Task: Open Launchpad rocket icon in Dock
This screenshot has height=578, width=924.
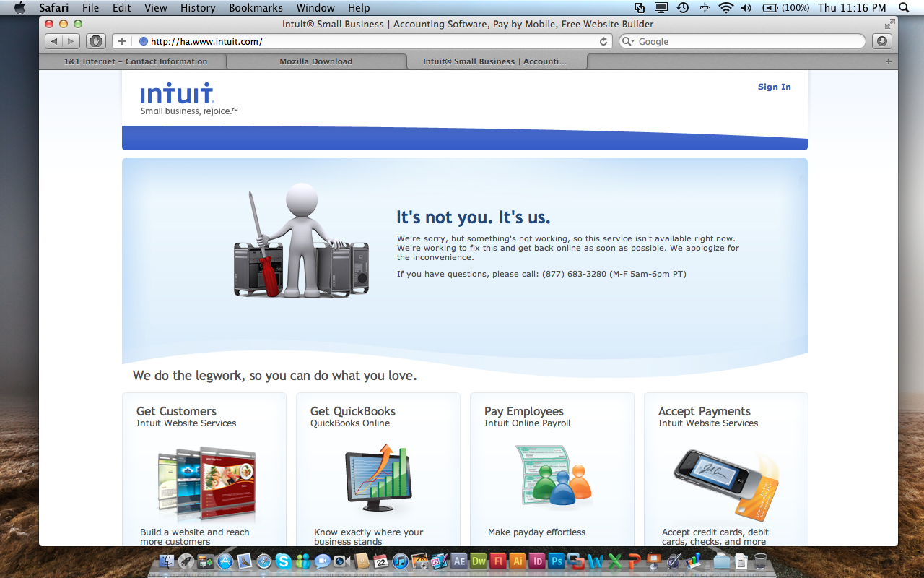Action: [x=186, y=561]
